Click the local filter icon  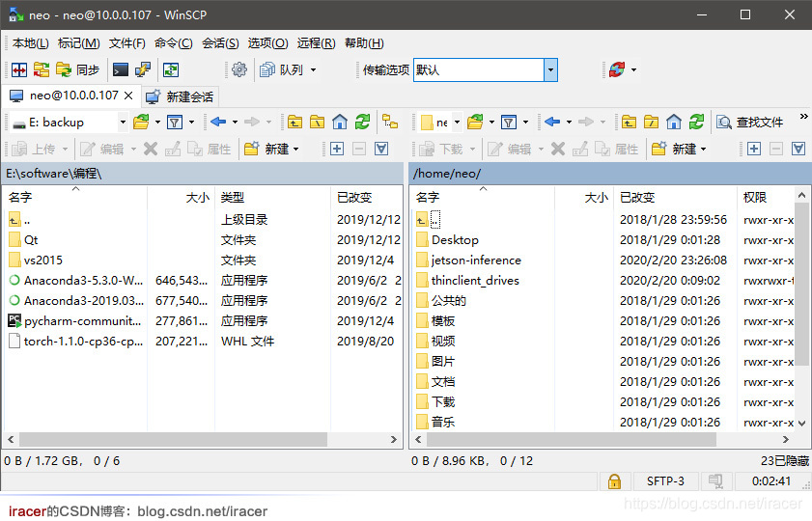(175, 123)
